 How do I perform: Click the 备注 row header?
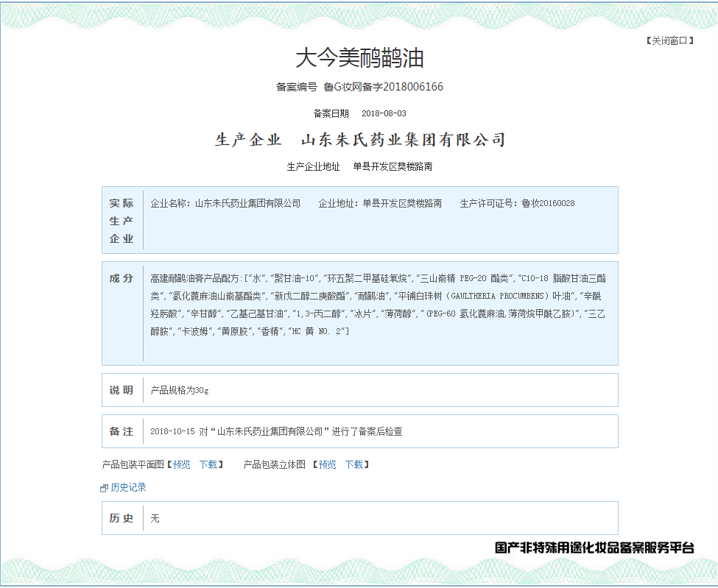tap(122, 431)
